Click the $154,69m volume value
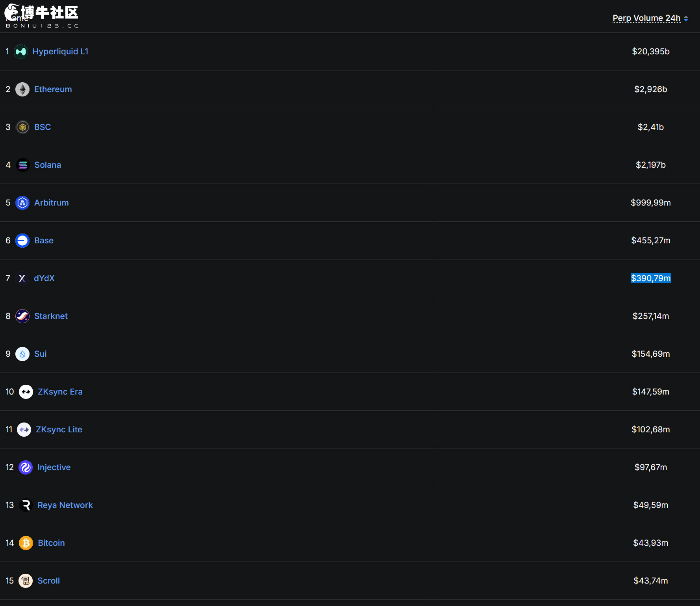The height and width of the screenshot is (606, 700). [x=651, y=354]
